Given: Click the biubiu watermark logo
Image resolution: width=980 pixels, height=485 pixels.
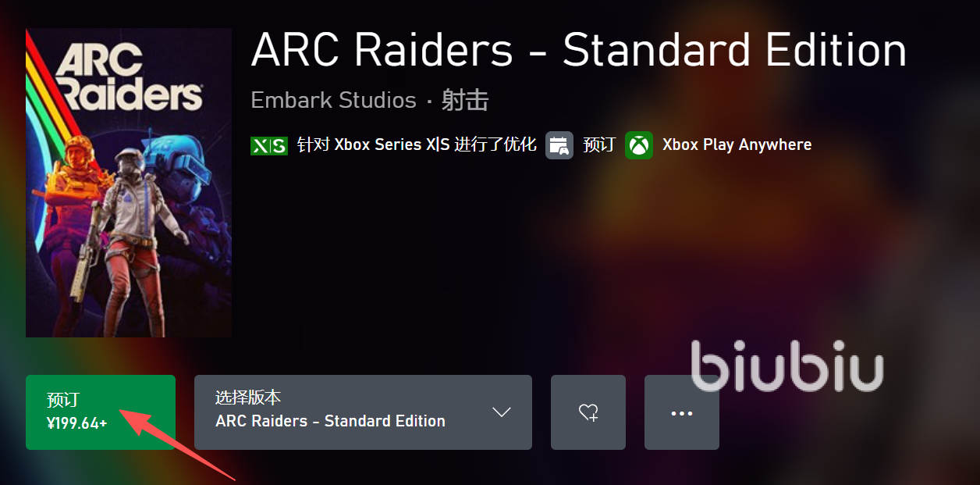Looking at the screenshot, I should 787,366.
